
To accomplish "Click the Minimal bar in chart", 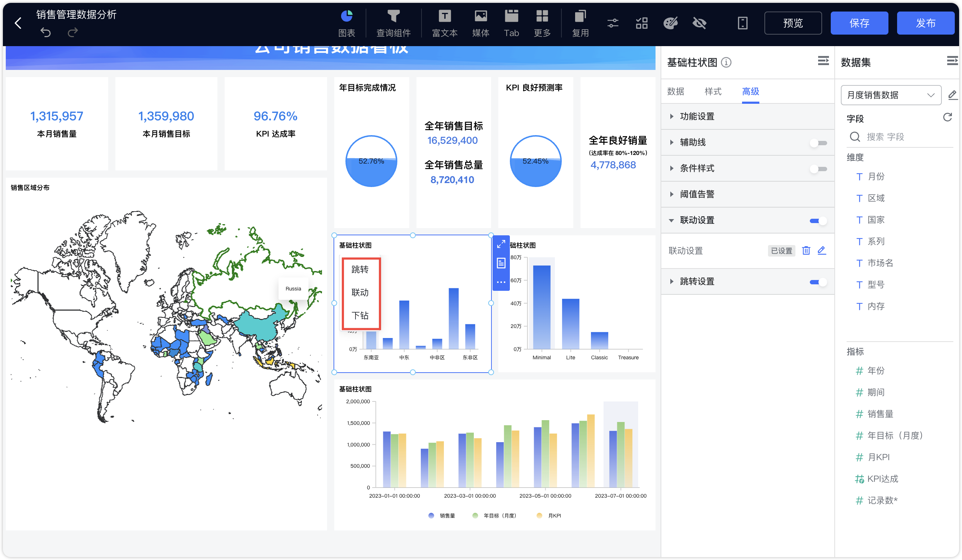I will 541,307.
